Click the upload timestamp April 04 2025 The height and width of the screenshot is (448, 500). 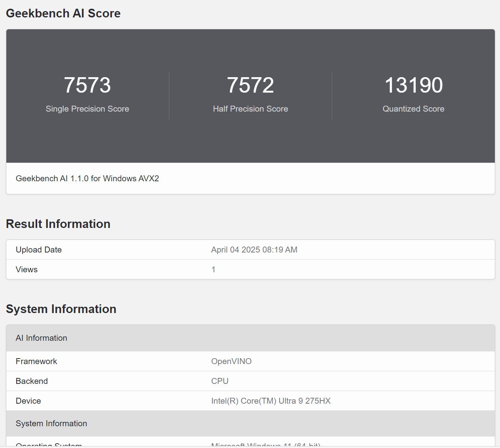pos(254,249)
